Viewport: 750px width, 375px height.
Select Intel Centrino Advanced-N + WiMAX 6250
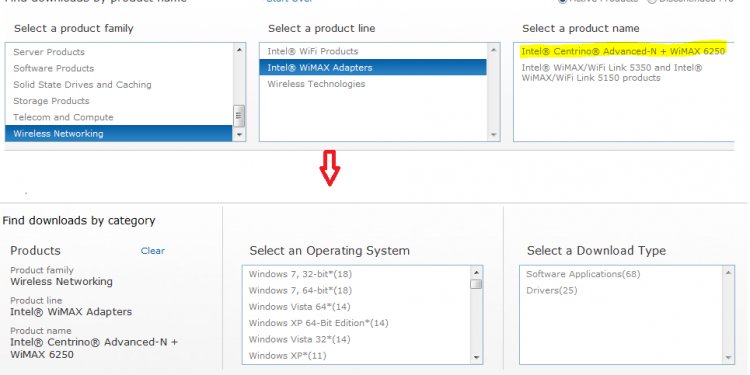point(623,51)
